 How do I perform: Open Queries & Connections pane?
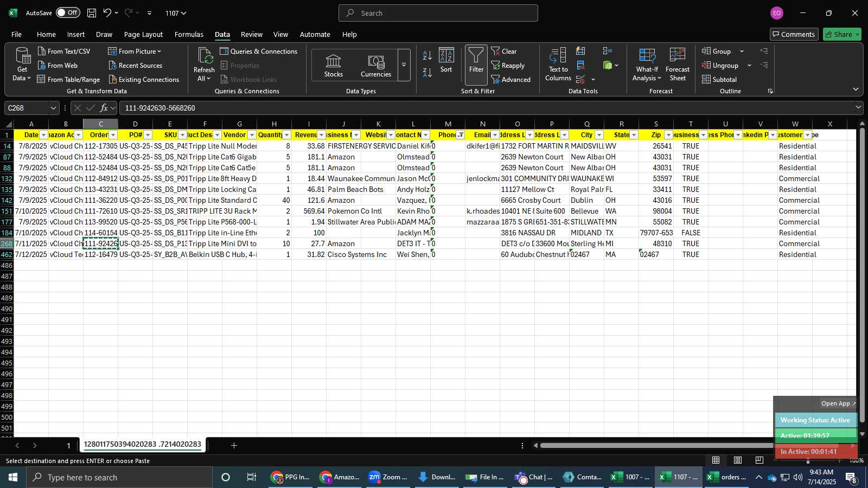click(259, 51)
